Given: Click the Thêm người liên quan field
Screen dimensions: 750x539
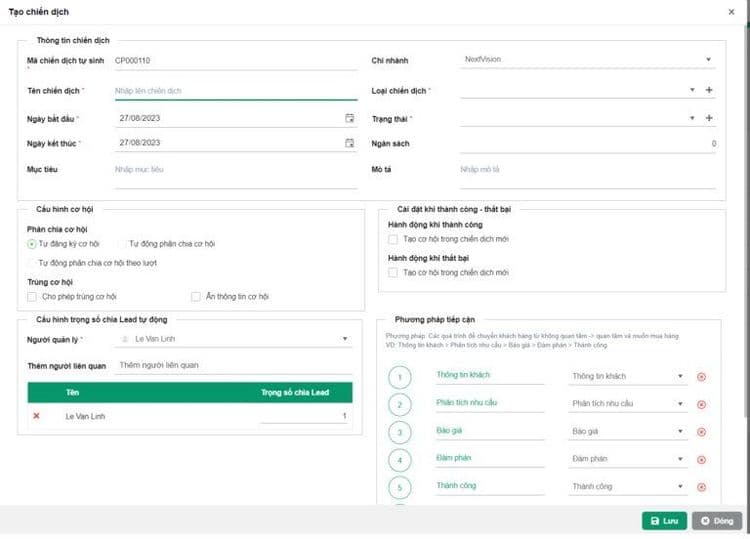Looking at the screenshot, I should click(x=235, y=366).
